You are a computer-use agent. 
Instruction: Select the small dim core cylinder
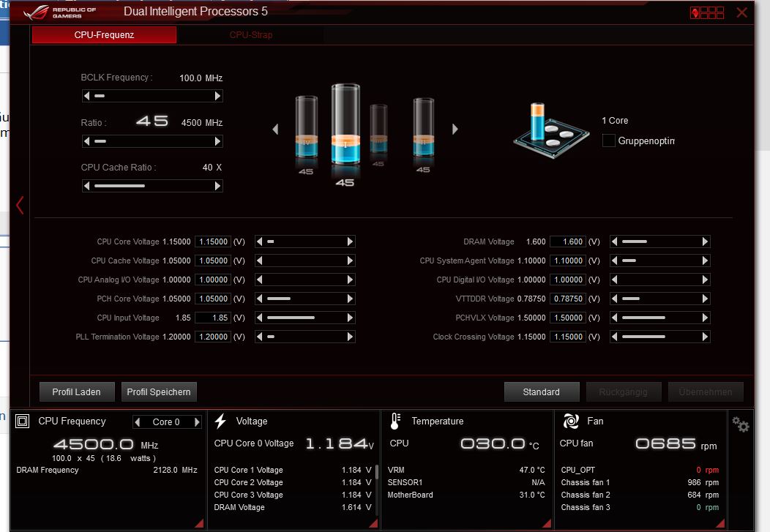378,129
